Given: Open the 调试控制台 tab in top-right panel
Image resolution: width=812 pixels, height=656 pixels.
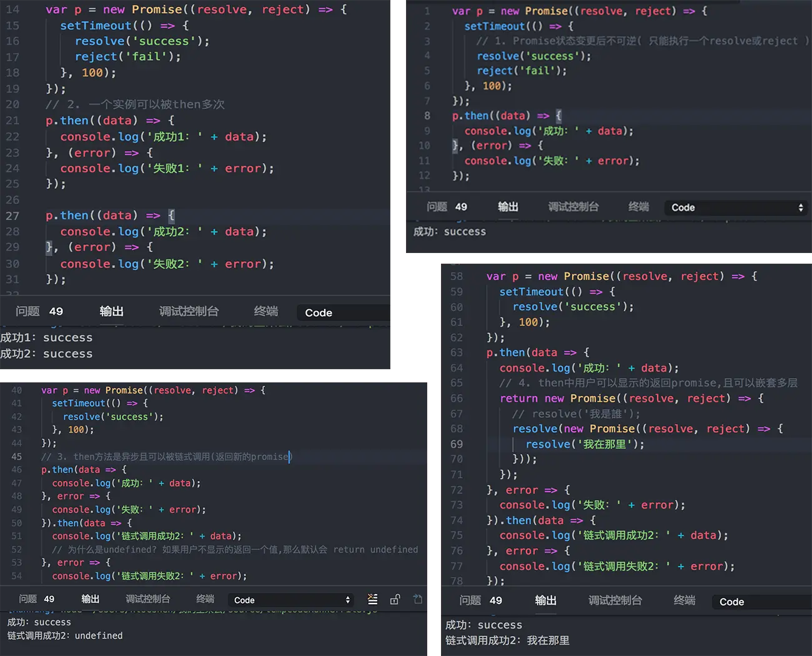Looking at the screenshot, I should 573,207.
